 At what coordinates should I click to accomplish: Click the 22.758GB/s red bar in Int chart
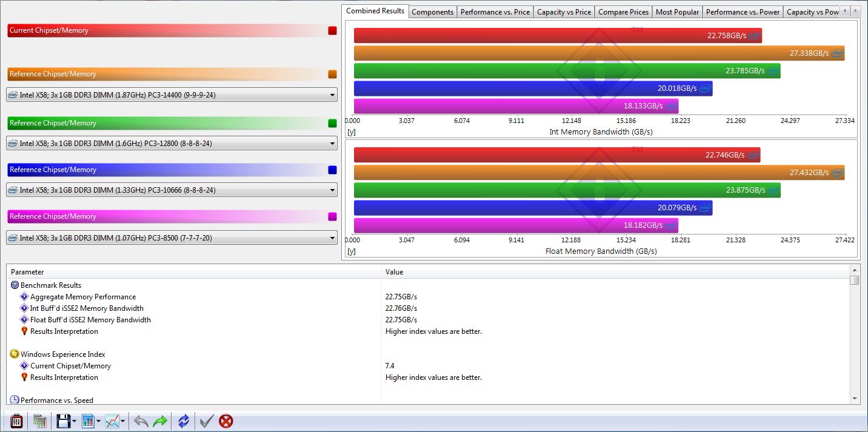(x=558, y=36)
